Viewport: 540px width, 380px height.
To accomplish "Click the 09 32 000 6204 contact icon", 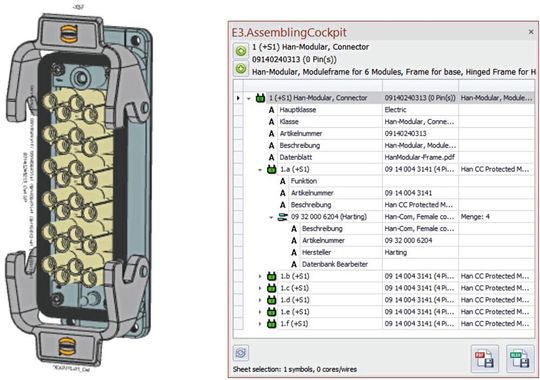I will pos(283,217).
